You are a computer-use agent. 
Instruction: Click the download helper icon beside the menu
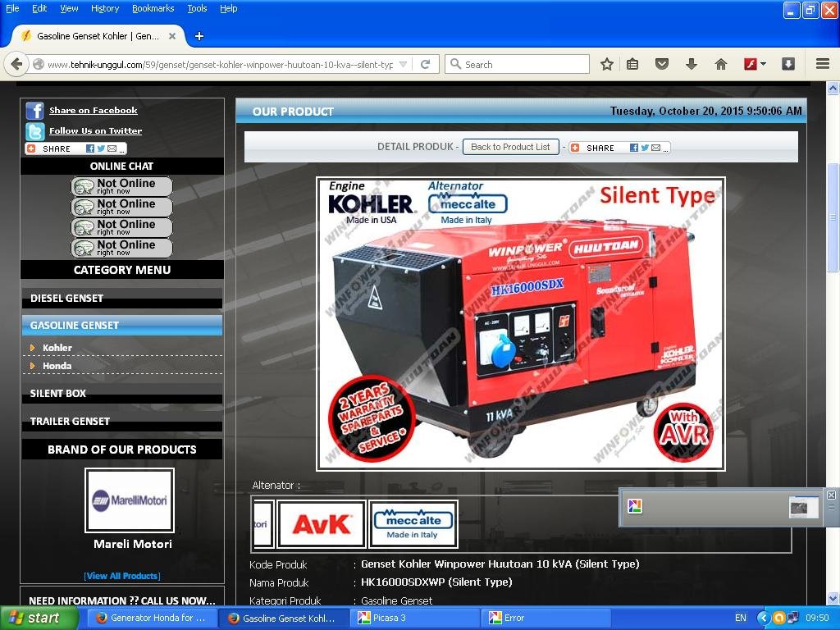(788, 64)
